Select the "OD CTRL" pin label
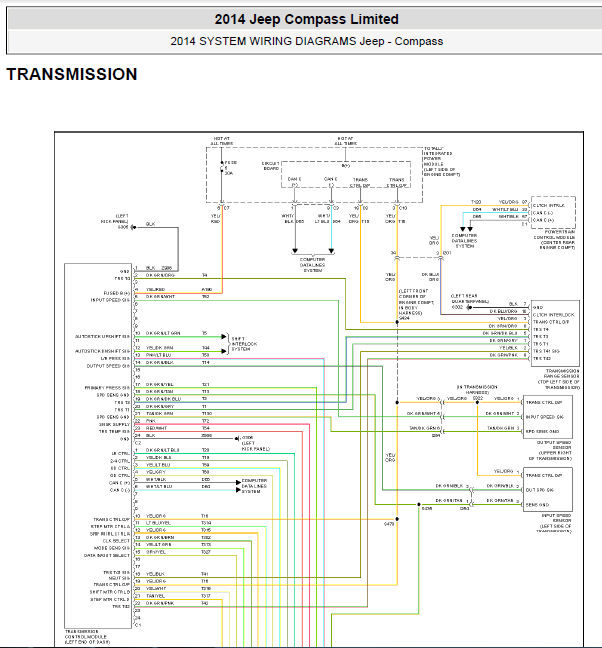The height and width of the screenshot is (648, 602). pyautogui.click(x=120, y=475)
